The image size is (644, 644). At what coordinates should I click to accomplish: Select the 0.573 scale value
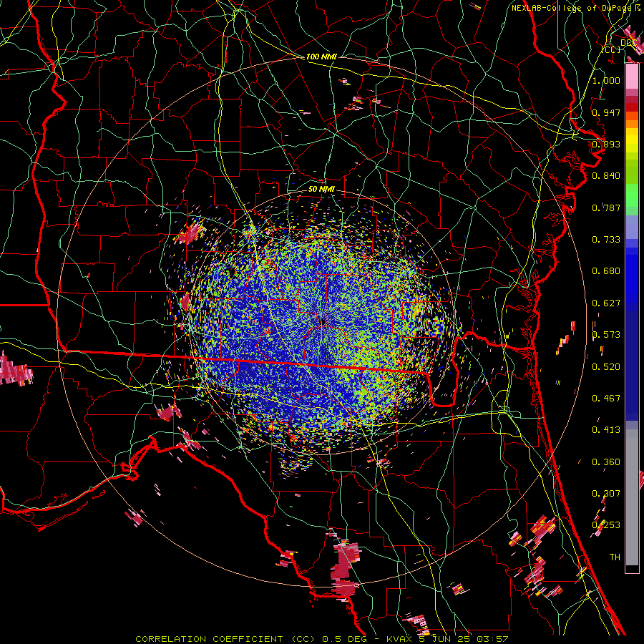click(606, 335)
